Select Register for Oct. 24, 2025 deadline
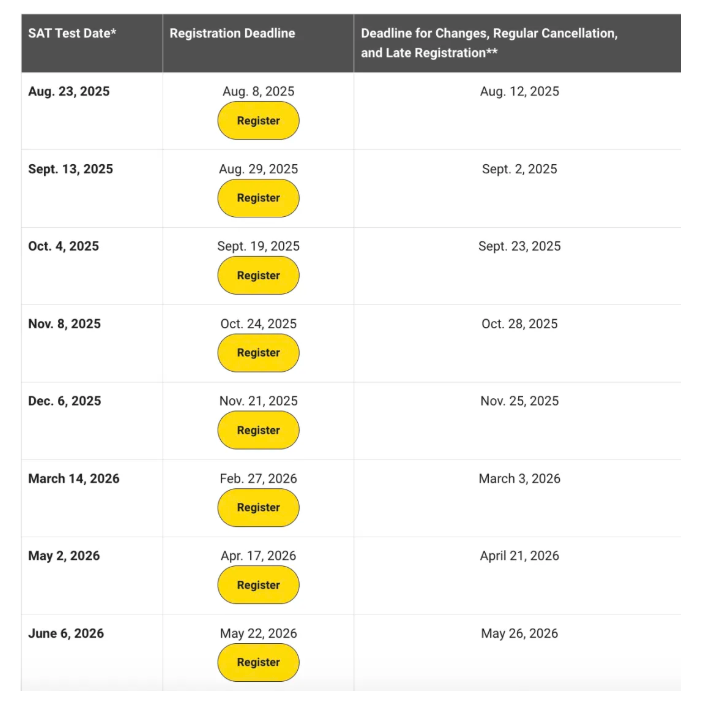Screen dimensions: 707x709 coord(258,353)
